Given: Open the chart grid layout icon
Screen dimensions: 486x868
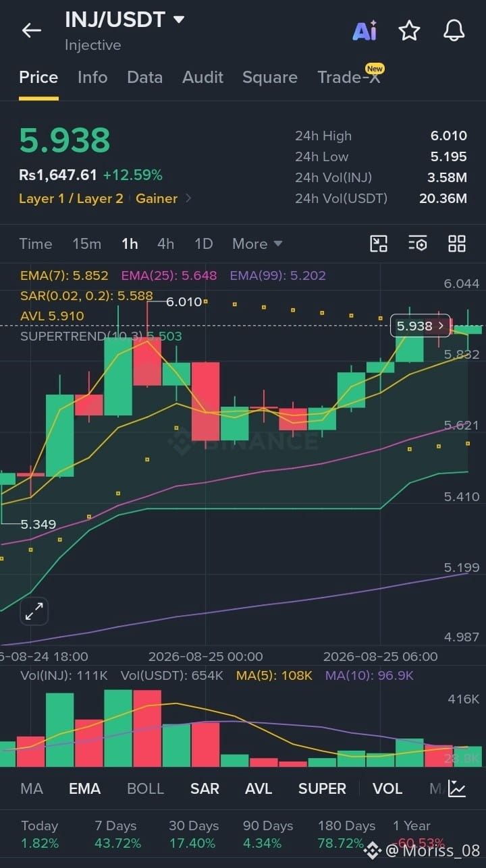Looking at the screenshot, I should pos(457,243).
